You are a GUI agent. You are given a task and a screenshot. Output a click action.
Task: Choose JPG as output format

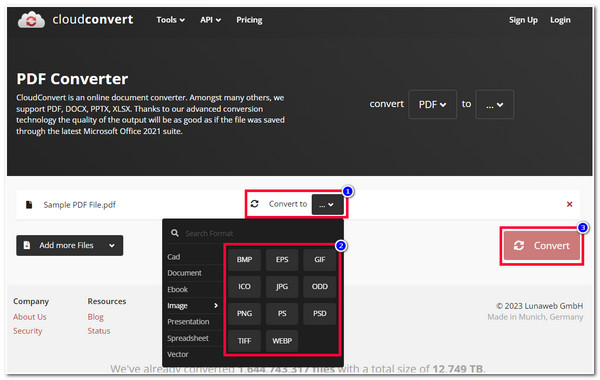(282, 287)
